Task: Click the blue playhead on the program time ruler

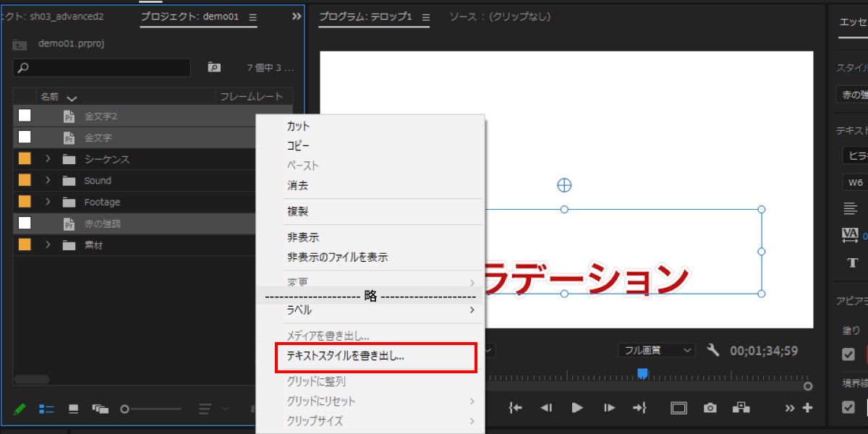Action: (642, 373)
